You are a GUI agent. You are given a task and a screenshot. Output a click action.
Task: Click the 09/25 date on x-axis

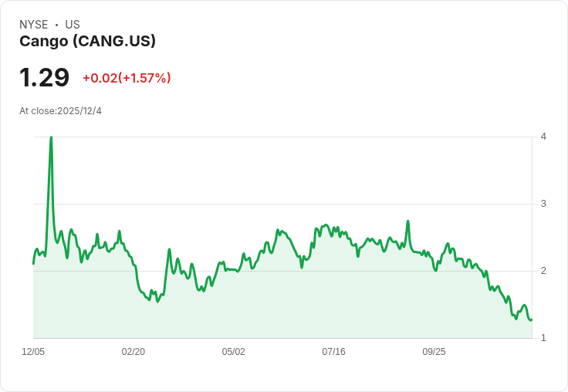pos(434,352)
